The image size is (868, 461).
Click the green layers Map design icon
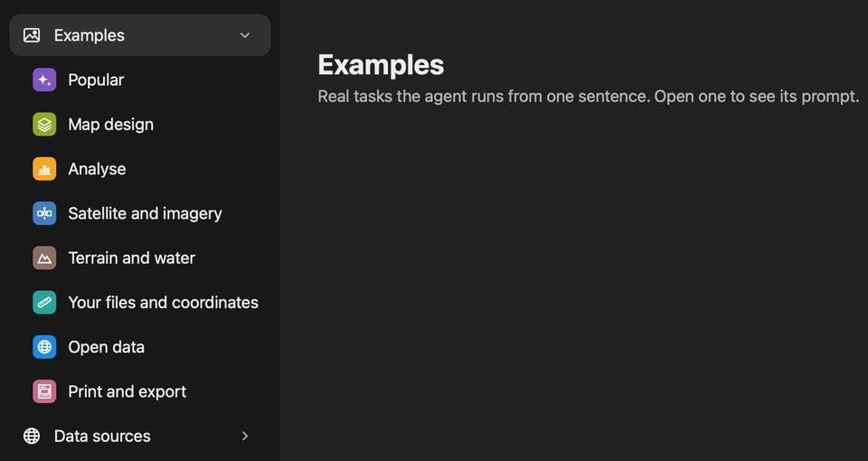(x=44, y=125)
